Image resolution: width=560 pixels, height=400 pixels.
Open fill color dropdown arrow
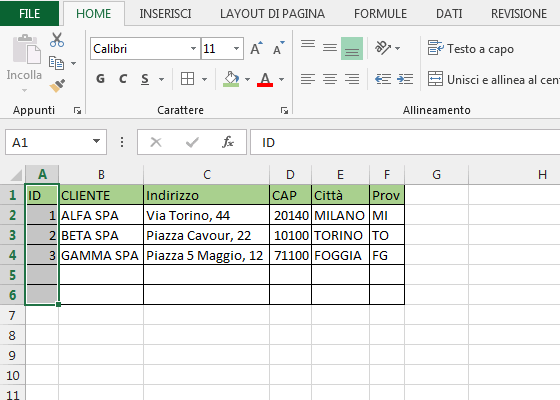pyautogui.click(x=247, y=79)
